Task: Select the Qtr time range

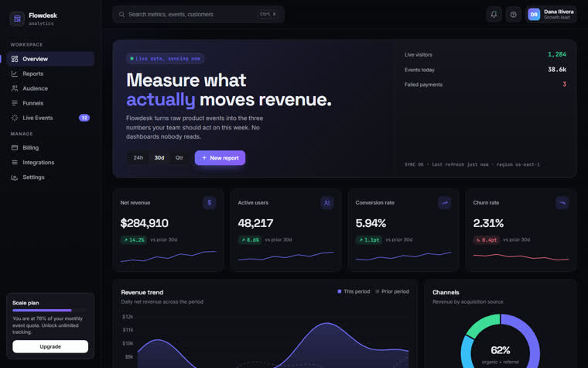Action: point(179,158)
